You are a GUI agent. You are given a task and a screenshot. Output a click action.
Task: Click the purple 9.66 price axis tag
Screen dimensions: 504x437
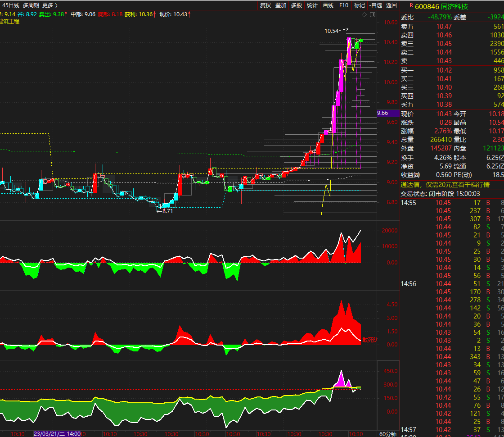pyautogui.click(x=388, y=114)
